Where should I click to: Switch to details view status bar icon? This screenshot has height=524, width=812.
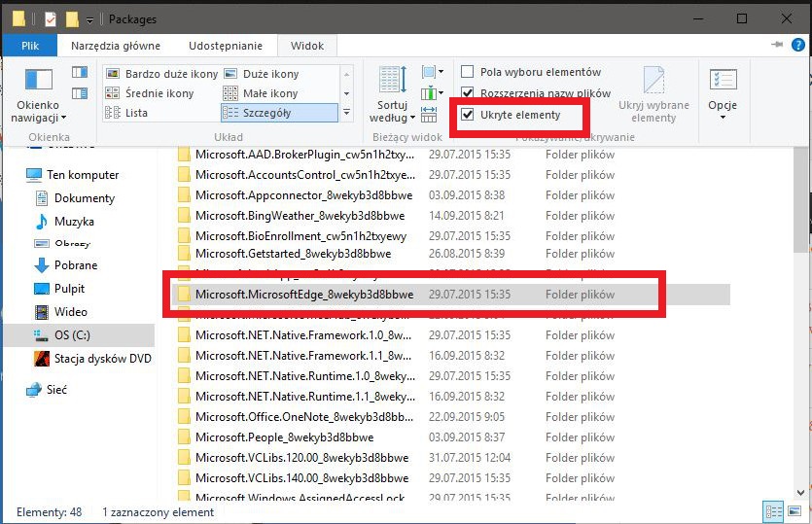[x=774, y=512]
